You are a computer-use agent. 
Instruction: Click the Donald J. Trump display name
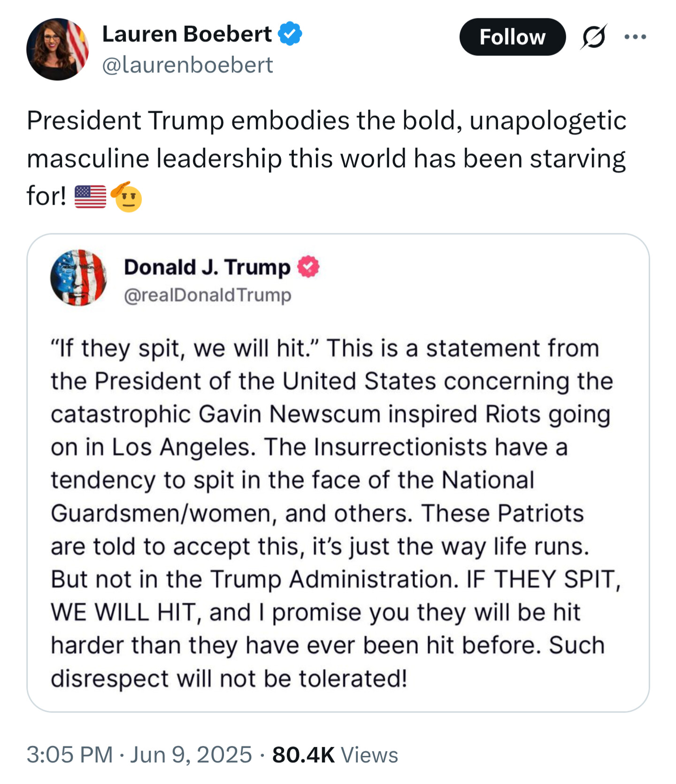pos(207,267)
